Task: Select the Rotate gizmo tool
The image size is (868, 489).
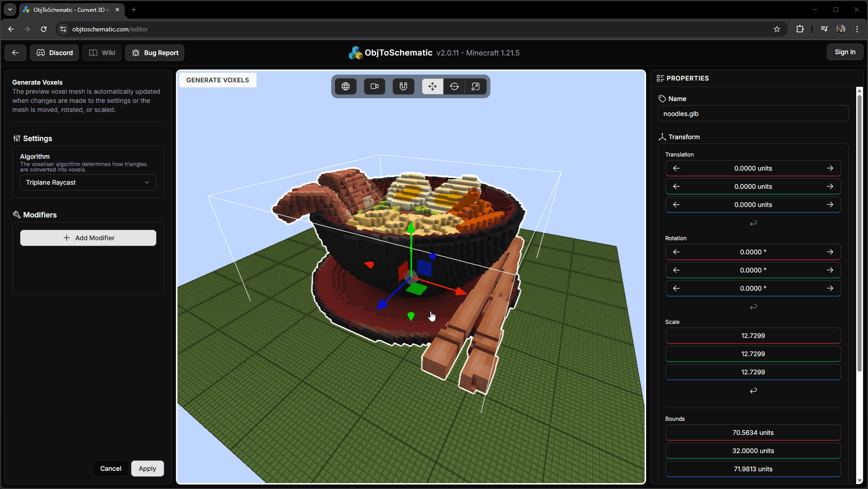Action: [x=454, y=86]
